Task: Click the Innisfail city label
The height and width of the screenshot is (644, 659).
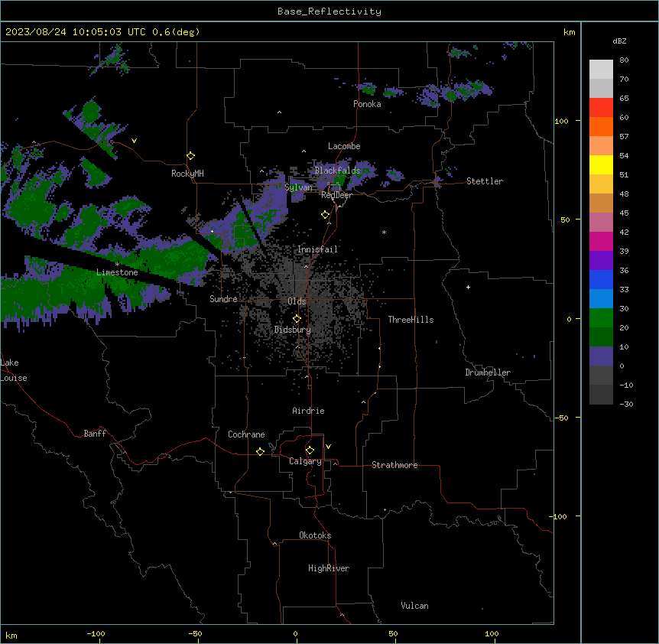Action: pos(317,249)
